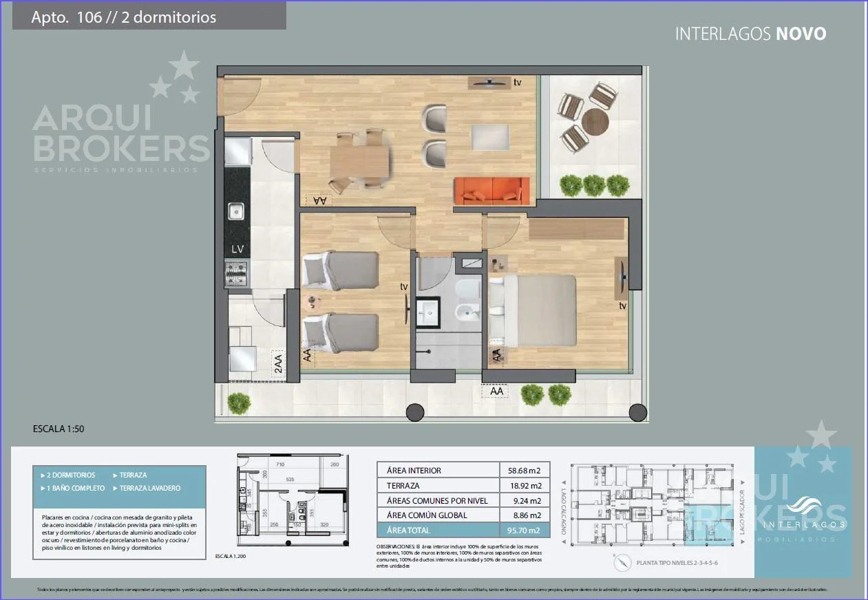Click the kitchen stove with four burners

pyautogui.click(x=236, y=275)
